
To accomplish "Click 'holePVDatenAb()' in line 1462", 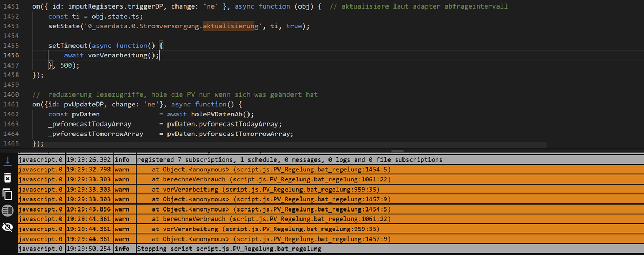I will tap(221, 114).
